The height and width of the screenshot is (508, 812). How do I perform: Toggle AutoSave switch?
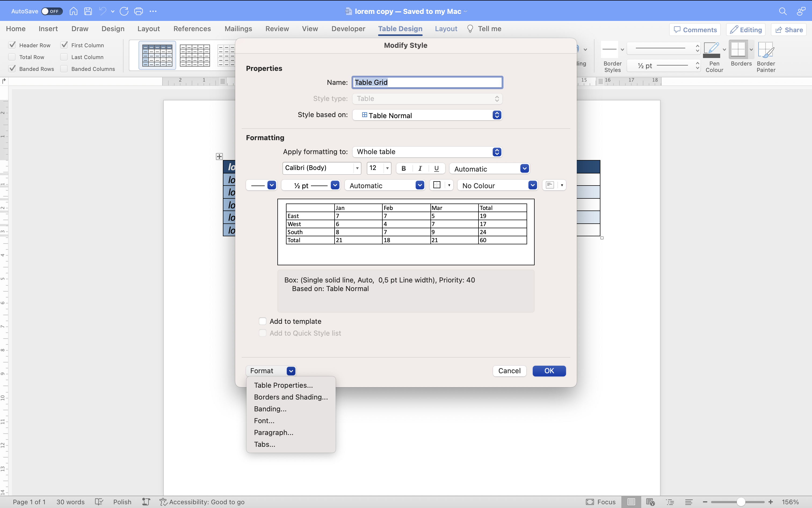(52, 11)
